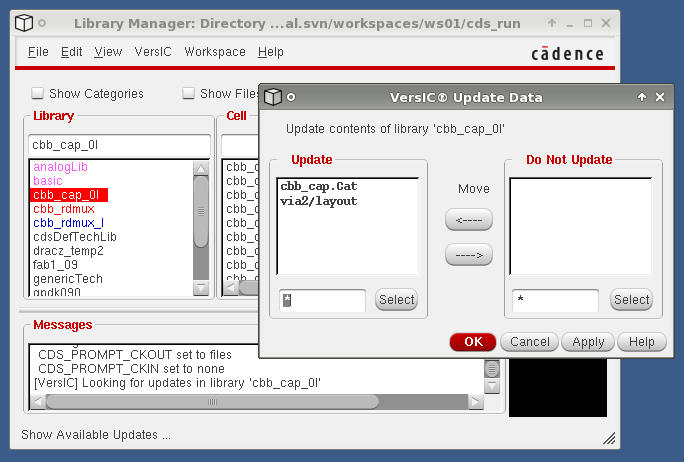Click the resize grip in status bar
The height and width of the screenshot is (462, 684).
click(x=609, y=438)
